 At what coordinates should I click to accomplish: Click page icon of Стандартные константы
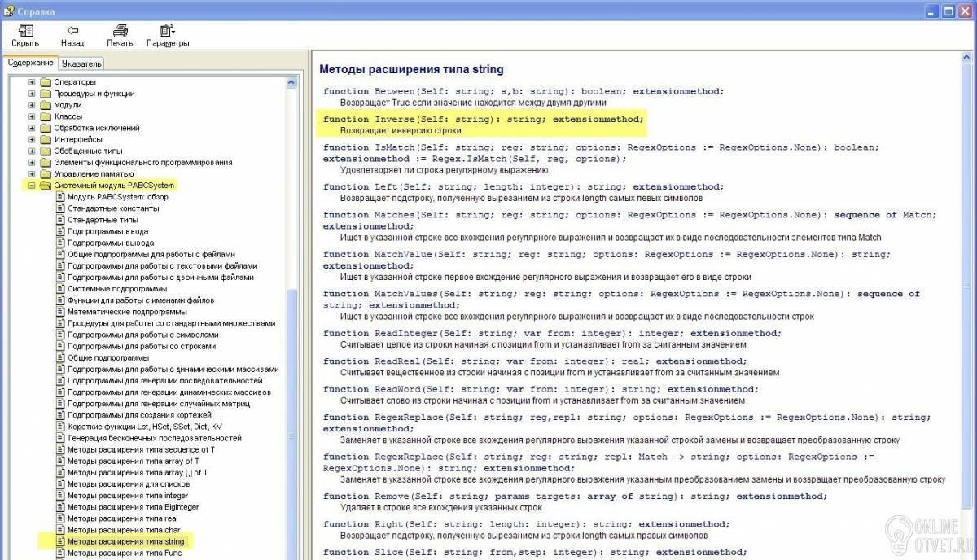pos(59,208)
